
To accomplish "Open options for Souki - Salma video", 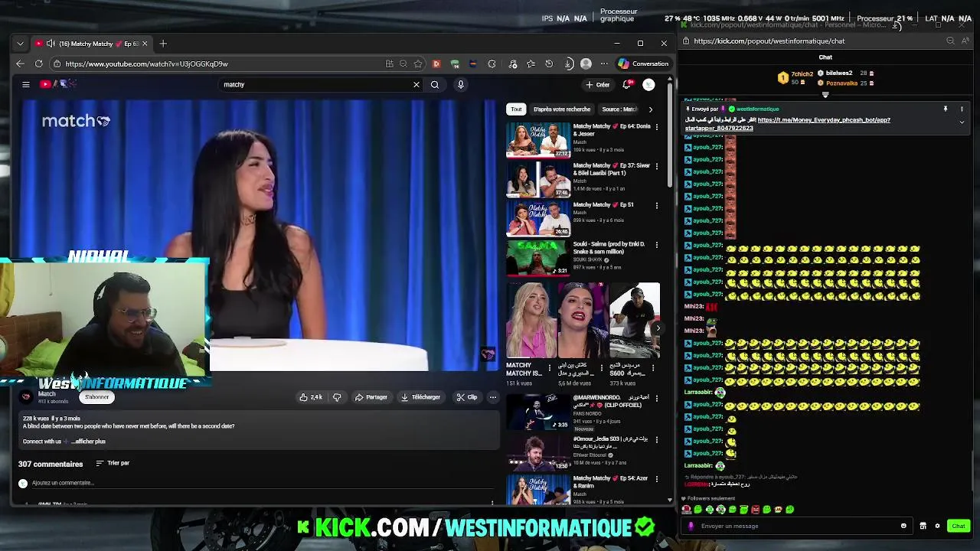I will coord(656,245).
